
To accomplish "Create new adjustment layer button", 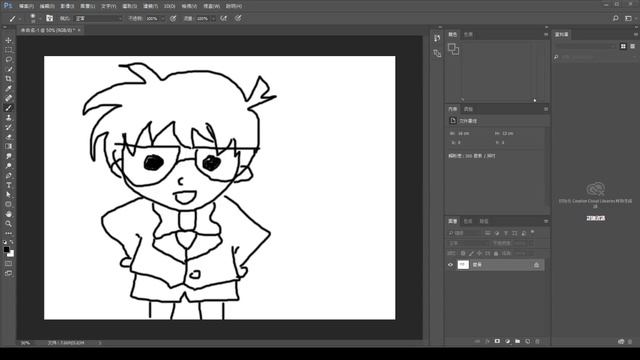I will (x=507, y=341).
